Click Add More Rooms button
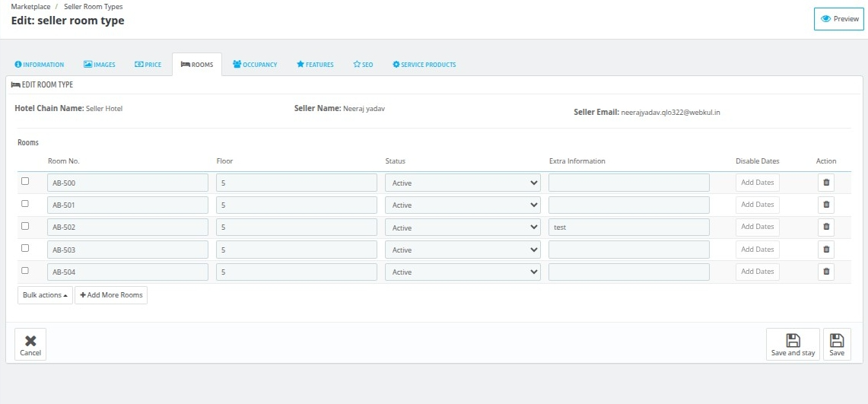The image size is (868, 404). [111, 295]
